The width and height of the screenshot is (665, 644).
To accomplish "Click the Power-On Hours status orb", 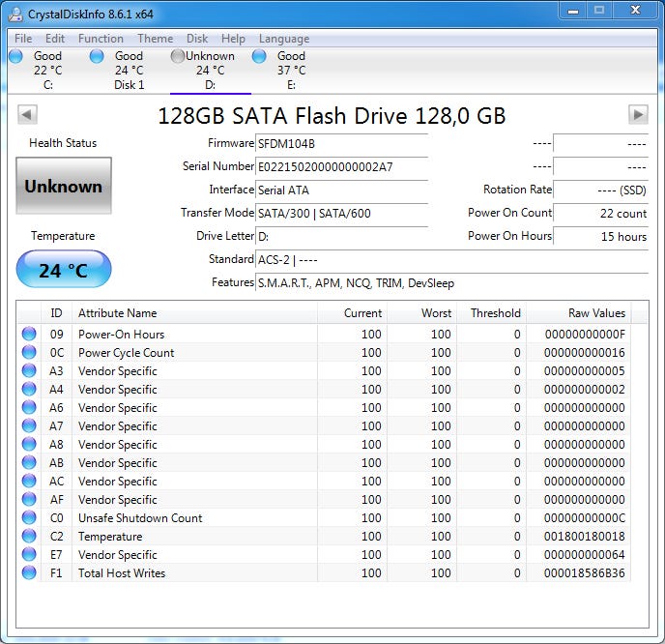I will tap(29, 335).
